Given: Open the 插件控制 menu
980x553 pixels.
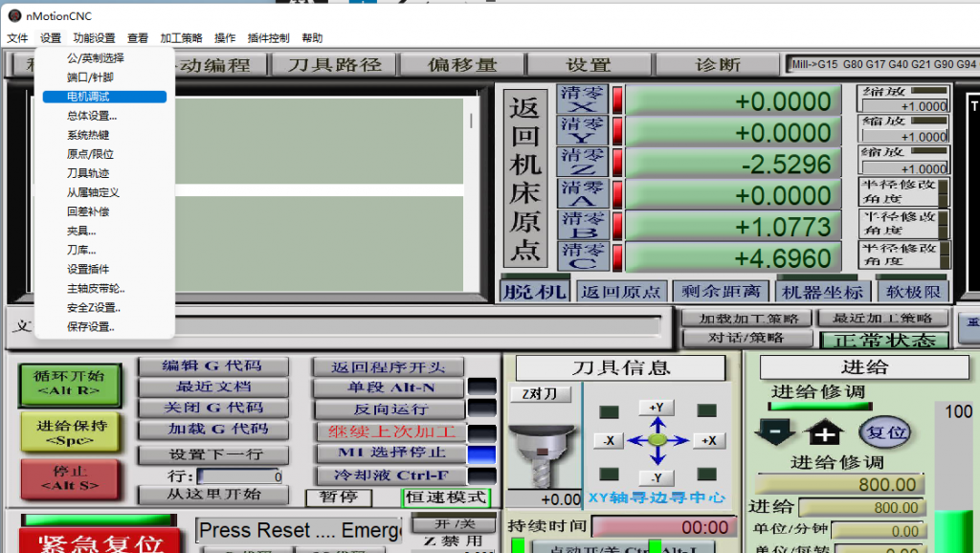Looking at the screenshot, I should click(269, 38).
